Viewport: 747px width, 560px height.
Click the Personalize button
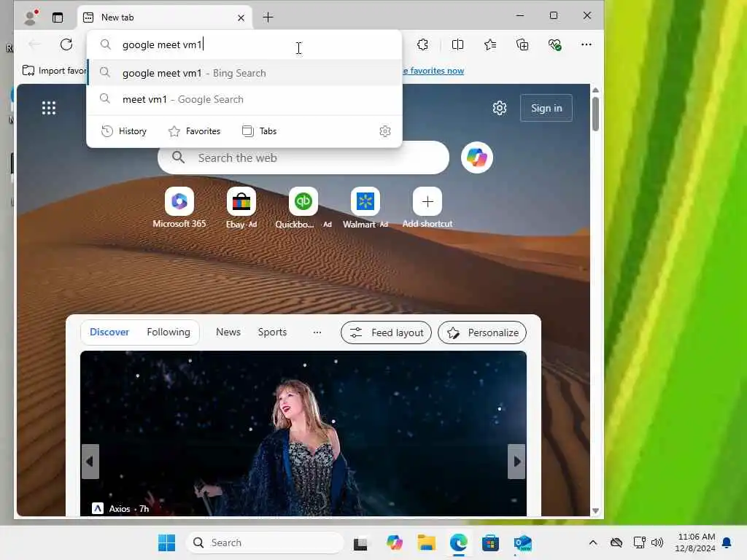pyautogui.click(x=482, y=332)
